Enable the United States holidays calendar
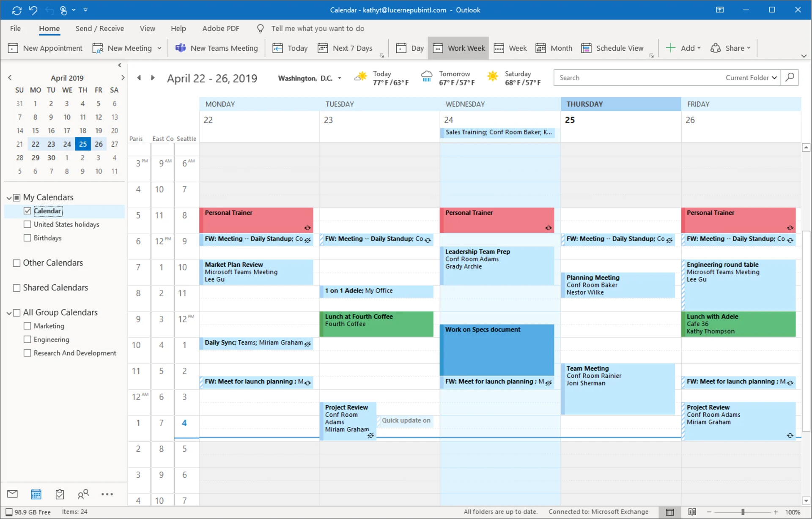 [x=27, y=224]
